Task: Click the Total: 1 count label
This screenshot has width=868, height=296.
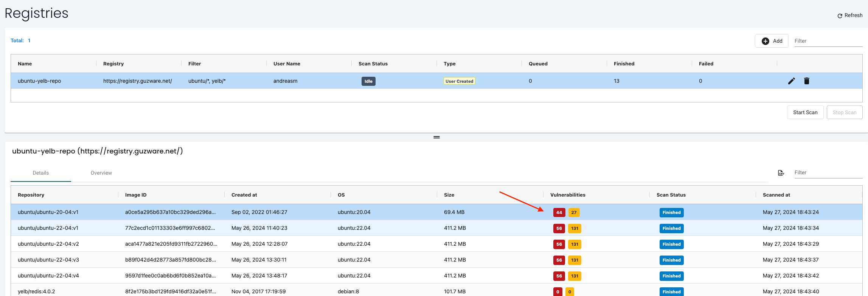Action: tap(20, 40)
